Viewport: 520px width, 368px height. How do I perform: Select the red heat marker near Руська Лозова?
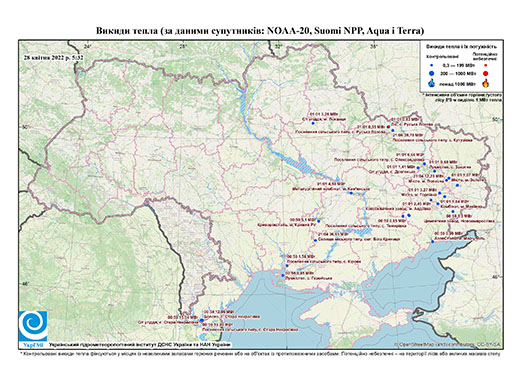(388, 127)
